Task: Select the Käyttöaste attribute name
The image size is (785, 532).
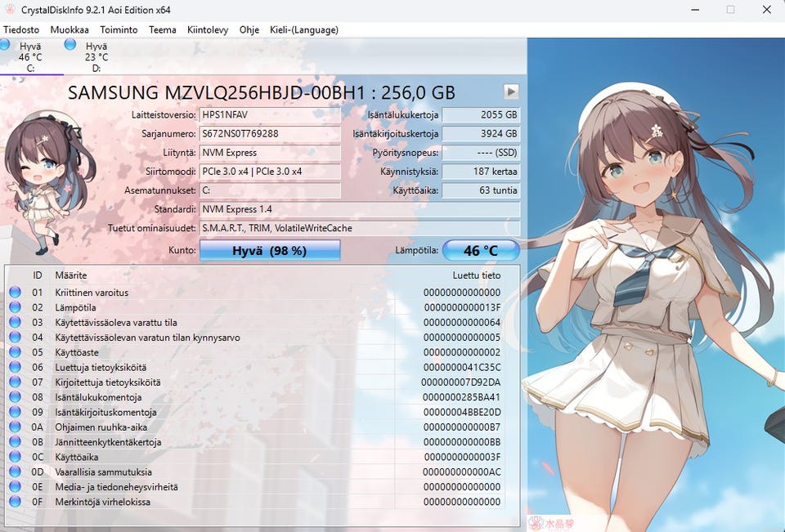Action: [x=77, y=352]
